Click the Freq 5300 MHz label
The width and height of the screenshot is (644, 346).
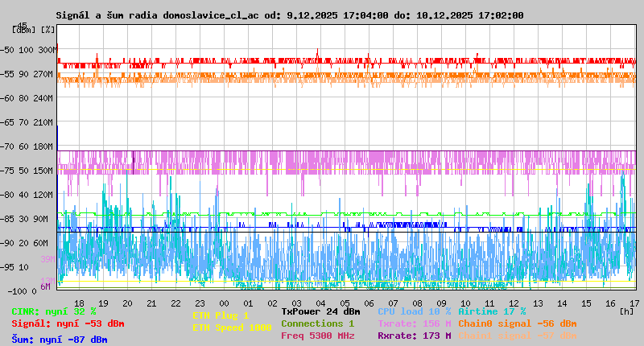(x=317, y=336)
